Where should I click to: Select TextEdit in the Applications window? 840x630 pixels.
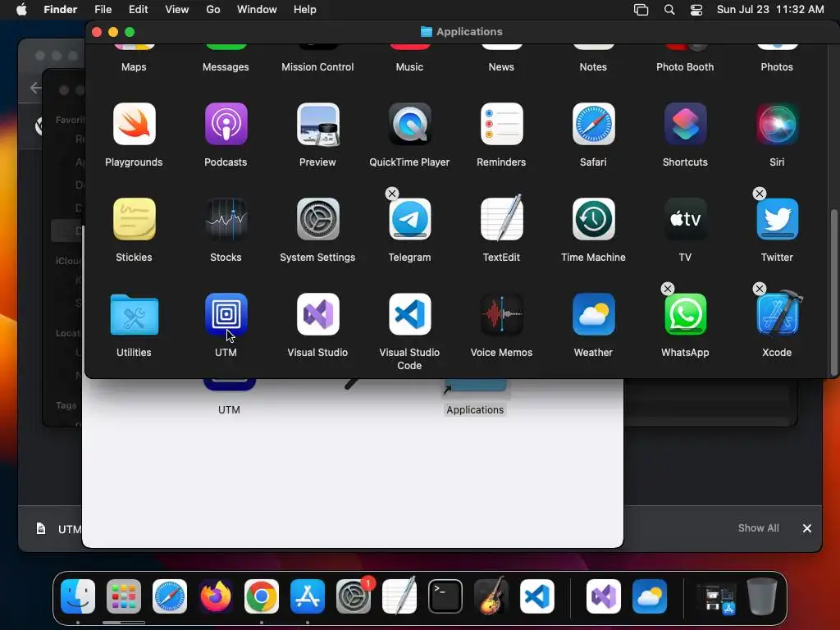(501, 218)
